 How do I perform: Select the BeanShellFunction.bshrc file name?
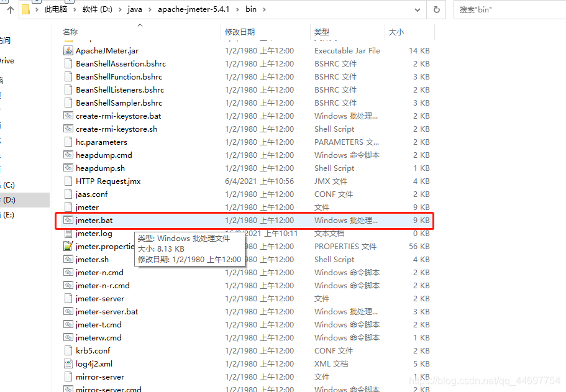point(119,77)
